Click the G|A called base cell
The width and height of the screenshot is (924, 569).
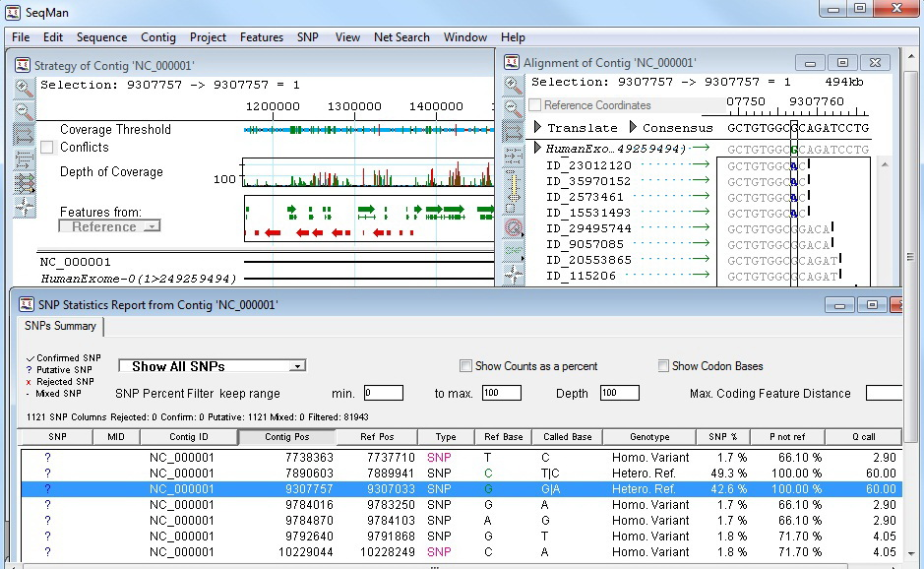[x=550, y=489]
